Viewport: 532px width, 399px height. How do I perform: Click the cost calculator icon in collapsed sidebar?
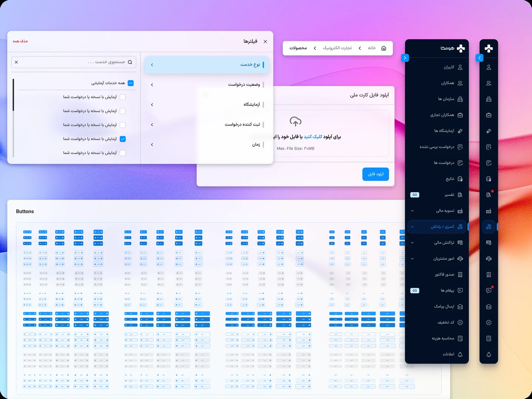pyautogui.click(x=488, y=338)
